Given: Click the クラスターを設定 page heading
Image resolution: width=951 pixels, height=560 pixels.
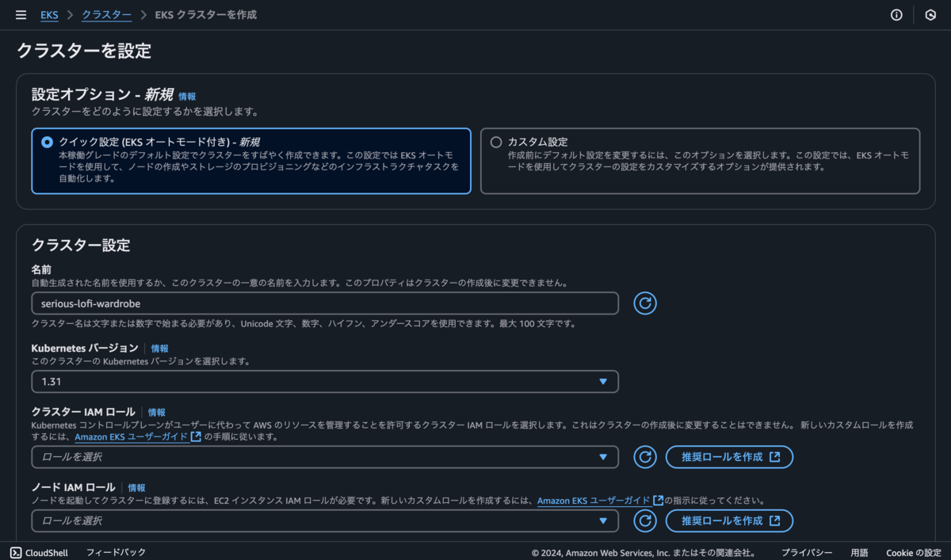Looking at the screenshot, I should [84, 51].
